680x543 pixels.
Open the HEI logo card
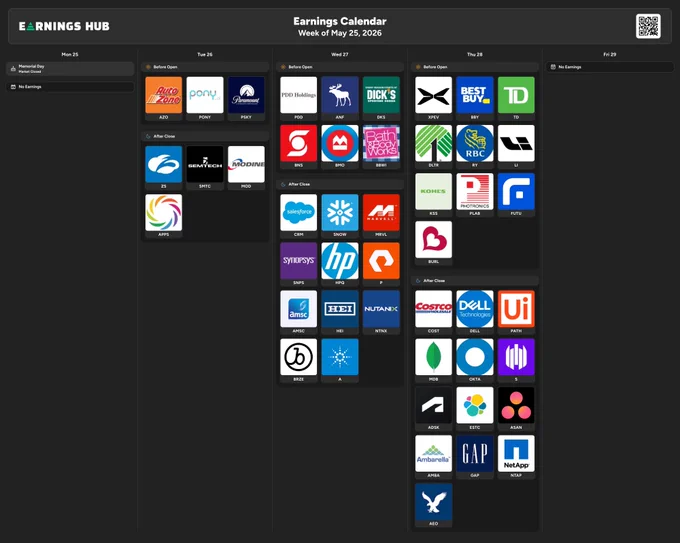click(x=340, y=309)
